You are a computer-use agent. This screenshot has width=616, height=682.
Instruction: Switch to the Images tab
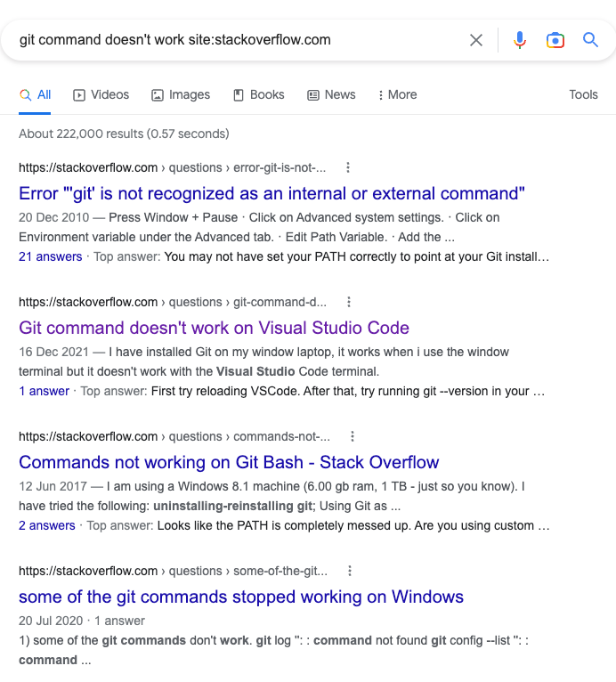181,94
